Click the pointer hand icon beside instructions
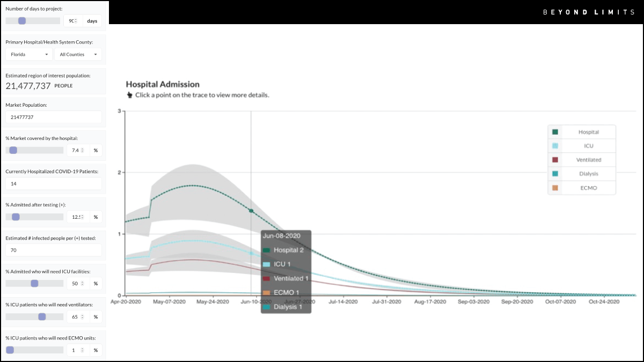 (x=129, y=95)
